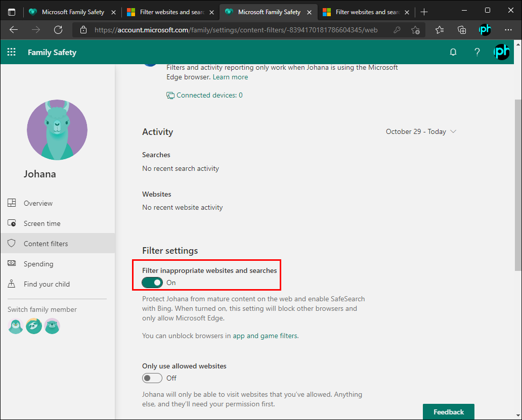Click the address bar URL field
This screenshot has height=420, width=522.
(236, 30)
